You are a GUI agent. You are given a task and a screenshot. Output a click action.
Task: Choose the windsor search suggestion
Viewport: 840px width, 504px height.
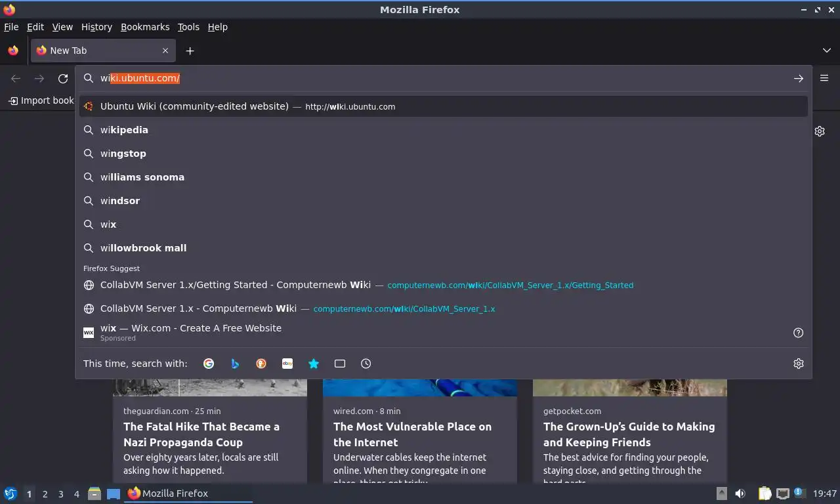(x=444, y=201)
